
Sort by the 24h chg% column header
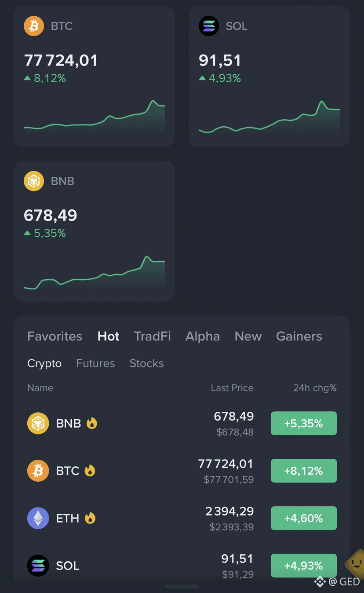(315, 388)
